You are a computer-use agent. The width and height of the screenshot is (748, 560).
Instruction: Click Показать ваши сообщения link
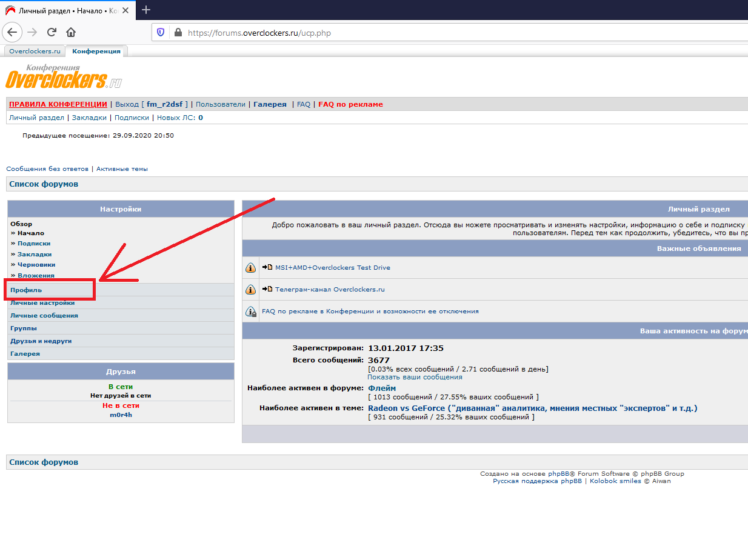(415, 377)
